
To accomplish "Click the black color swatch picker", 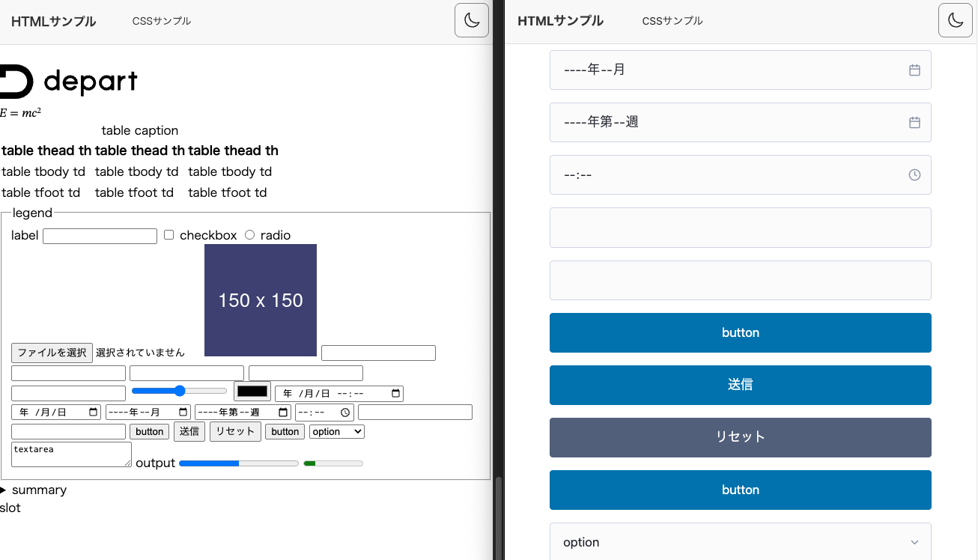I will (x=252, y=392).
